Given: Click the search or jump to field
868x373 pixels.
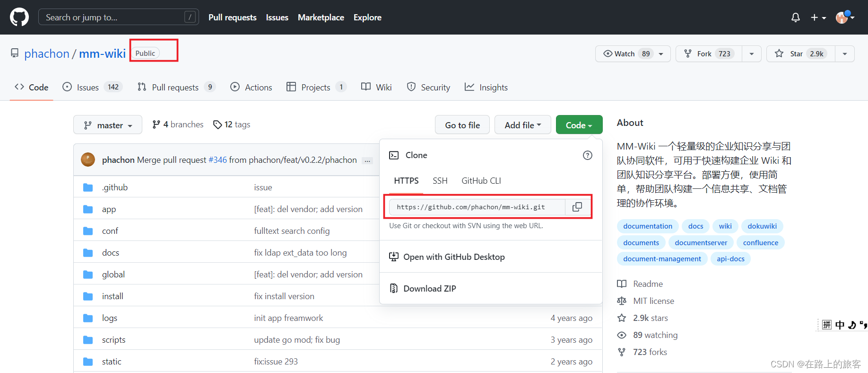Looking at the screenshot, I should (118, 17).
